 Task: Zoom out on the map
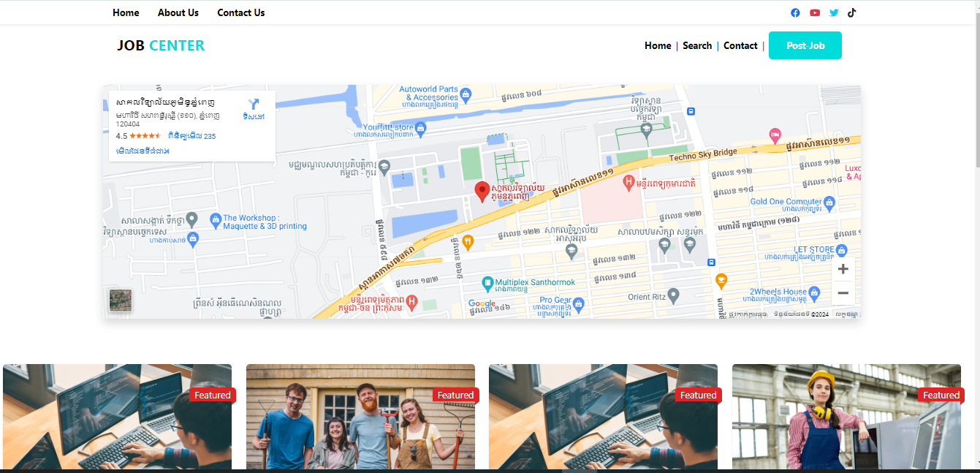click(843, 293)
